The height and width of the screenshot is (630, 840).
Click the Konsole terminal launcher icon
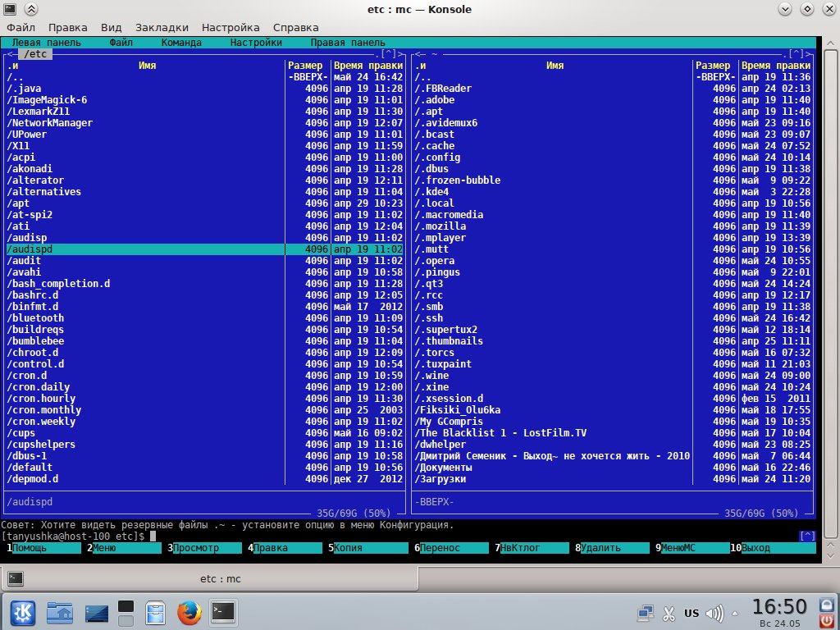click(223, 612)
